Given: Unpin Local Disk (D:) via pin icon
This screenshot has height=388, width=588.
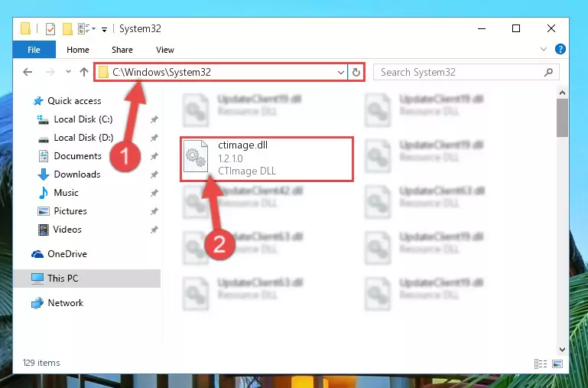Looking at the screenshot, I should coord(154,138).
